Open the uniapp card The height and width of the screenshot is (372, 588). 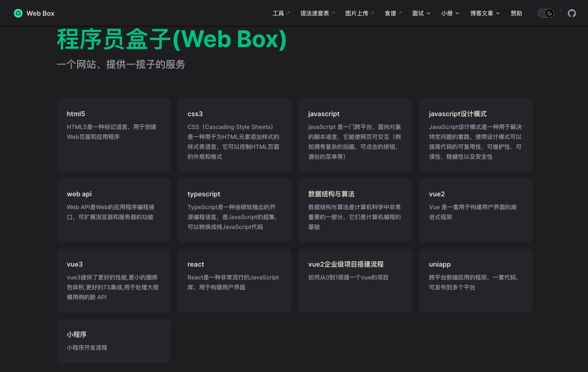[x=476, y=280]
